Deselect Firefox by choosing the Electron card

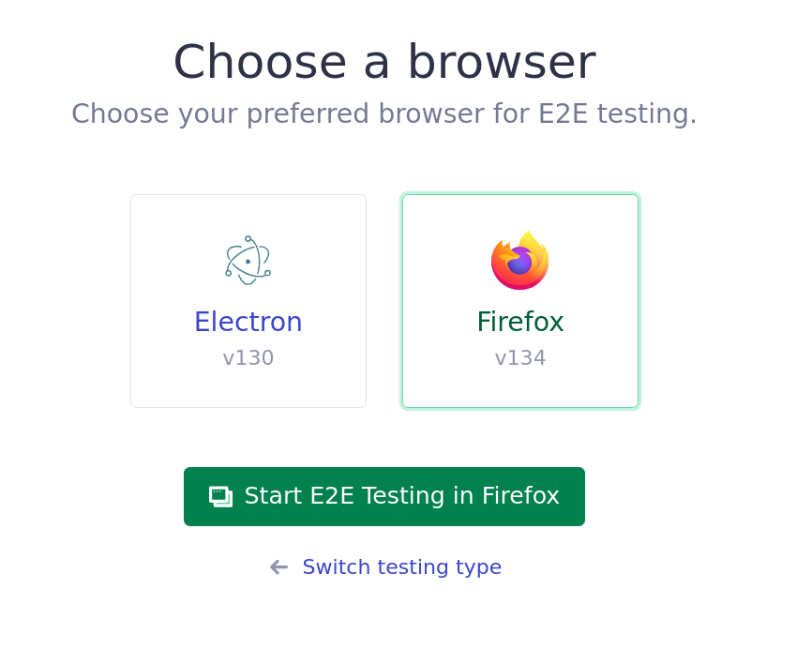(x=248, y=300)
